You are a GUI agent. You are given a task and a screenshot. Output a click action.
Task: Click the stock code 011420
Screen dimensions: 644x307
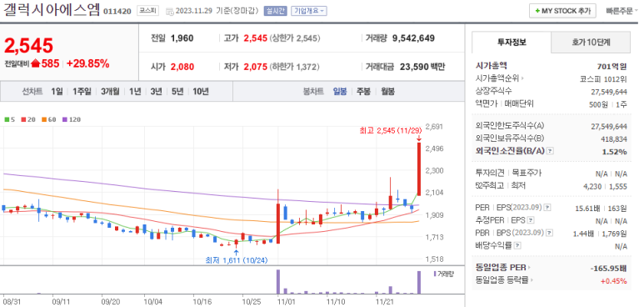pos(117,12)
